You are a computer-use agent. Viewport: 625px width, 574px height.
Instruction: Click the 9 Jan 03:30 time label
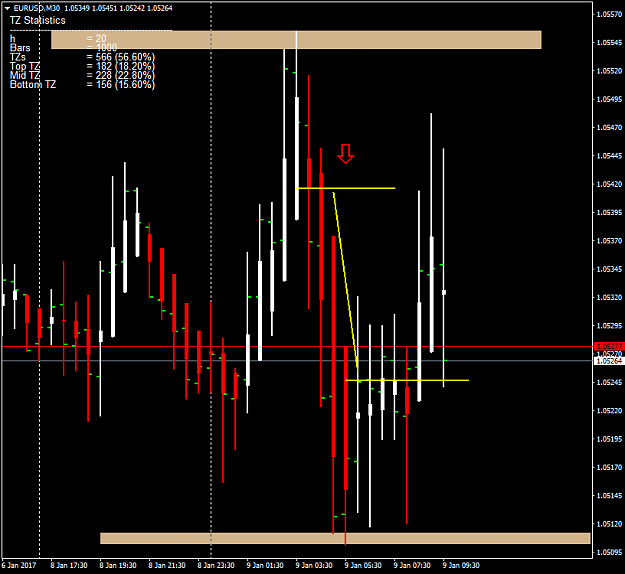pos(314,565)
